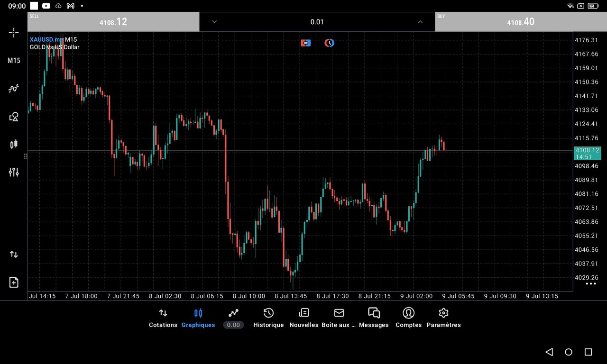Decrease volume with down chevron
This screenshot has height=364, width=607.
(214, 22)
